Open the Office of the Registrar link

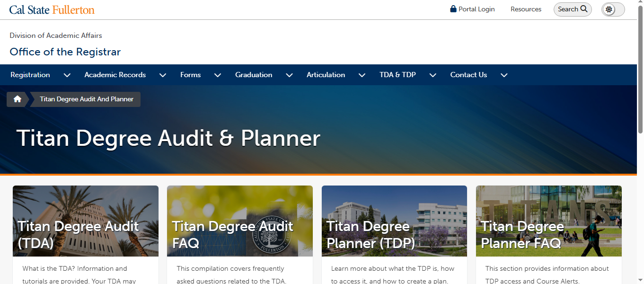click(65, 52)
